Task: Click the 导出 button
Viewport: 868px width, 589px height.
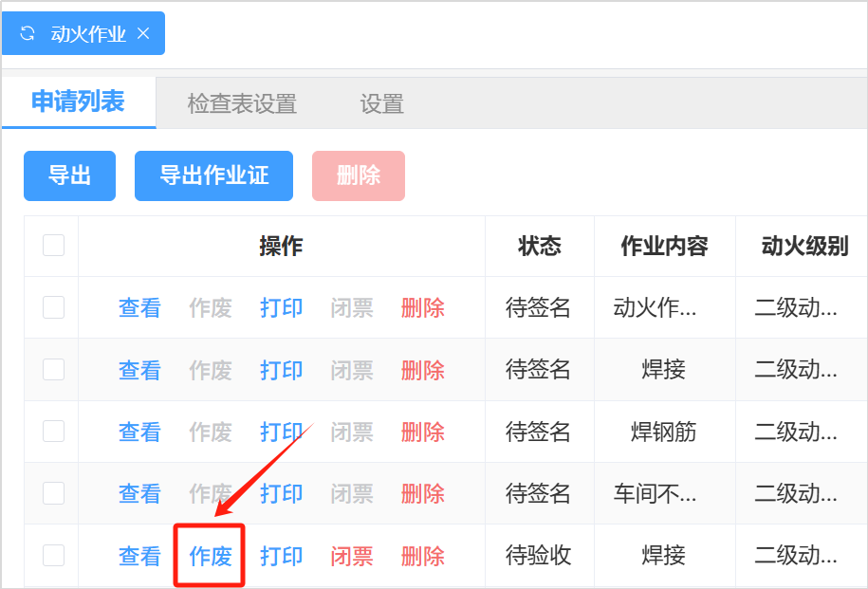Action: click(x=69, y=175)
